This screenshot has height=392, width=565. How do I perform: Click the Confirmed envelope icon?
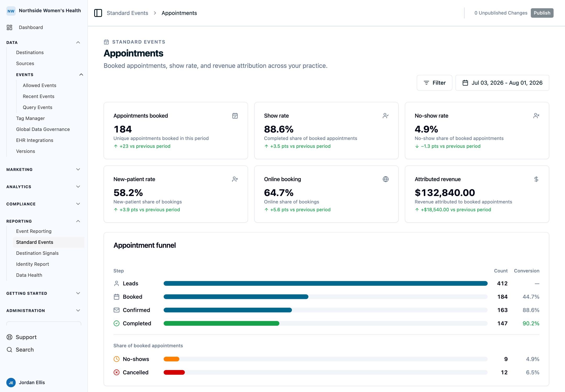pos(117,310)
